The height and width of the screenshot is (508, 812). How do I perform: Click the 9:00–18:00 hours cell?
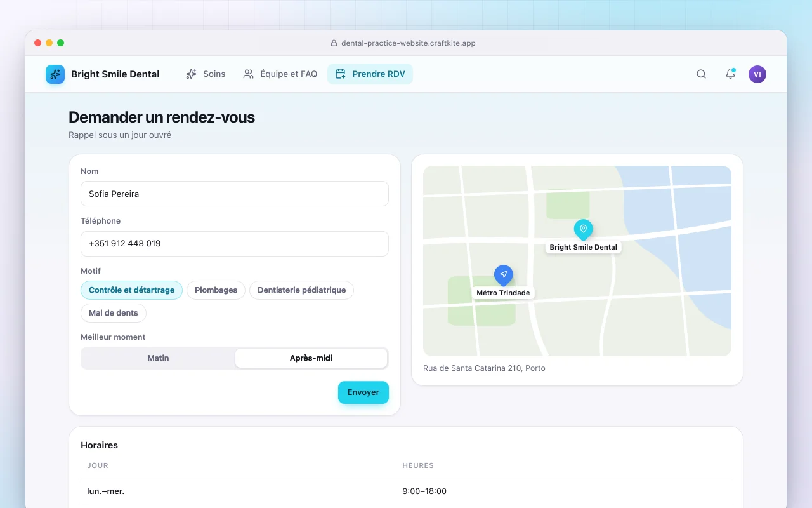424,491
